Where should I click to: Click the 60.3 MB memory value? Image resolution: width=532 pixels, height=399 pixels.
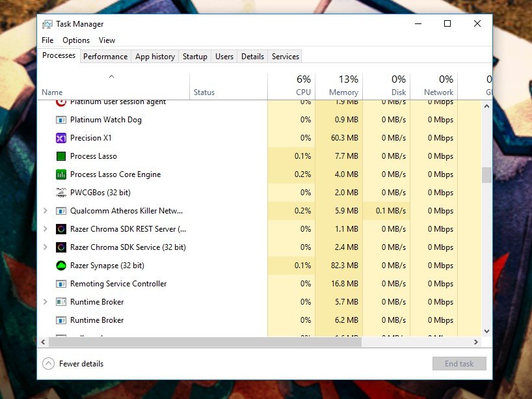point(345,138)
